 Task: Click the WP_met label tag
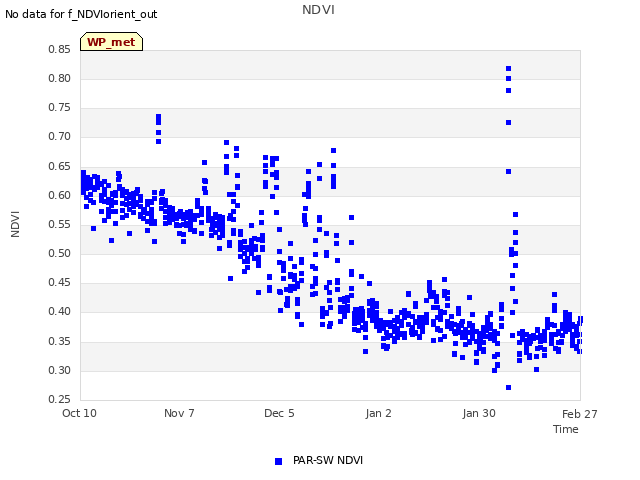[x=111, y=42]
